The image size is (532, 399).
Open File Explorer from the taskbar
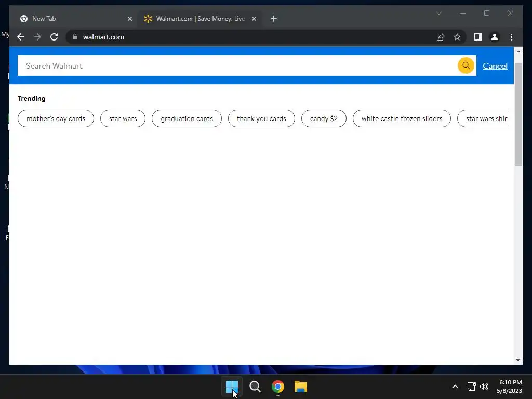301,387
